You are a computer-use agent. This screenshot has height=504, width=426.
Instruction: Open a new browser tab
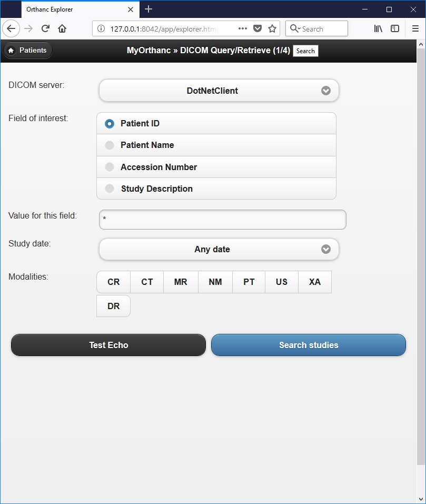click(148, 9)
